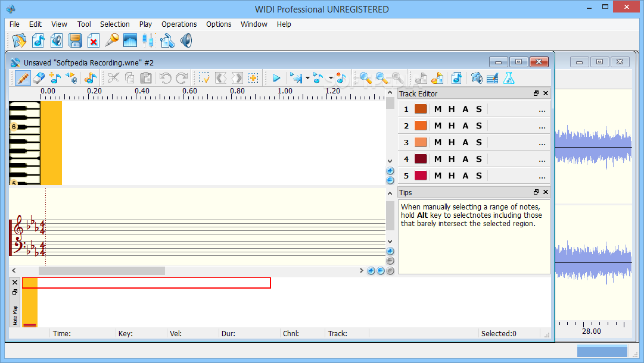Click the red Note Map view rectangle
Screen dimensions: 644x363
pos(147,283)
